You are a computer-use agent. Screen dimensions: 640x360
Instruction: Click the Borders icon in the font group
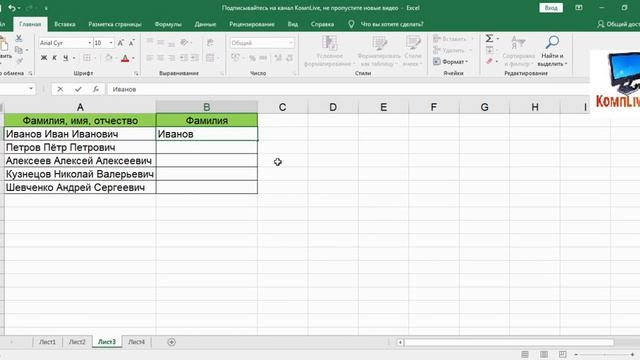(87, 58)
